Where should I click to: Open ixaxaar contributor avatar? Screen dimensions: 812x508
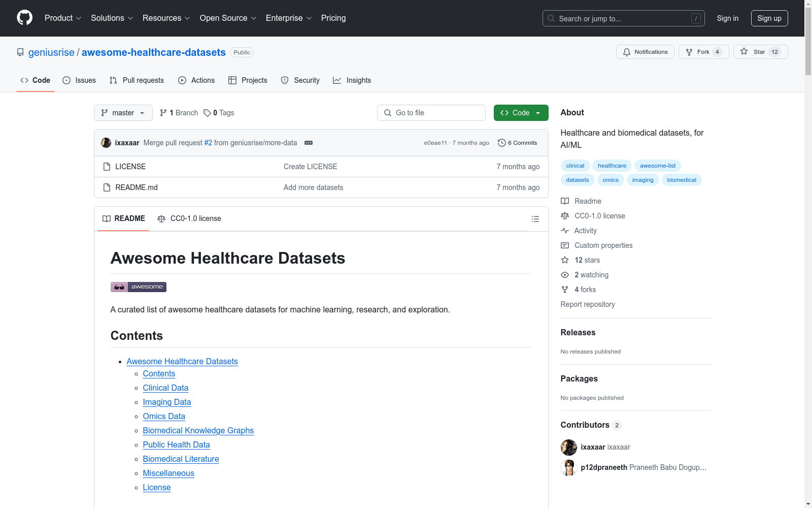(569, 448)
